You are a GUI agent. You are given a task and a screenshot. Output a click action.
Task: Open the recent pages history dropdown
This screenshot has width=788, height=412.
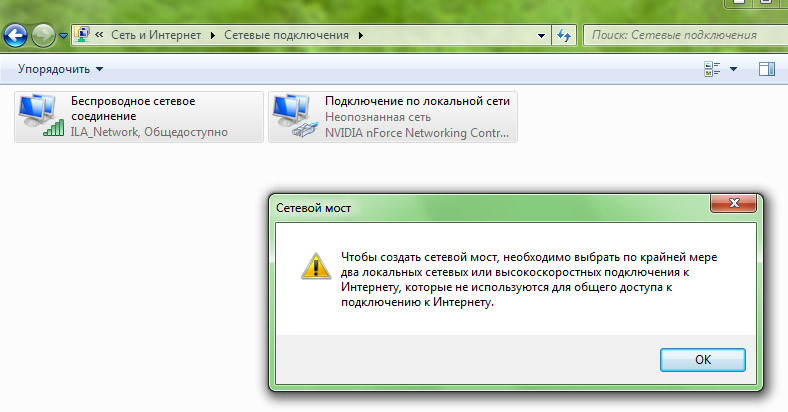(x=63, y=36)
